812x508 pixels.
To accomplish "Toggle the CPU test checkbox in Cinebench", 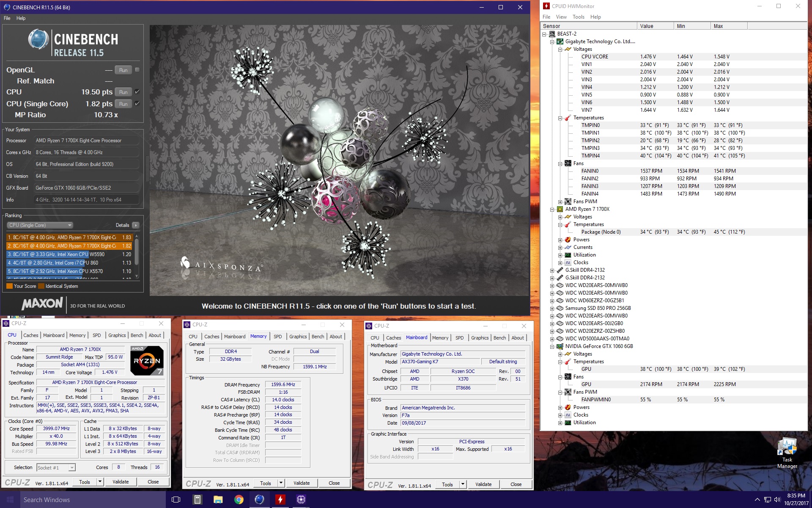I will coord(137,92).
